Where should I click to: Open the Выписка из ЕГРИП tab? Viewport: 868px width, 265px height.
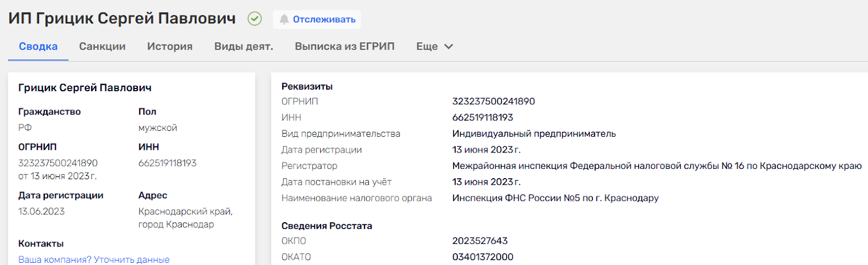coord(344,47)
